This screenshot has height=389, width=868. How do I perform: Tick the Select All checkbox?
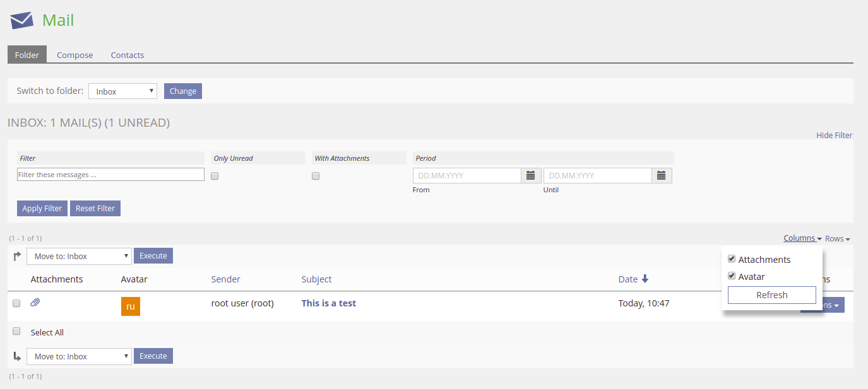click(x=17, y=332)
